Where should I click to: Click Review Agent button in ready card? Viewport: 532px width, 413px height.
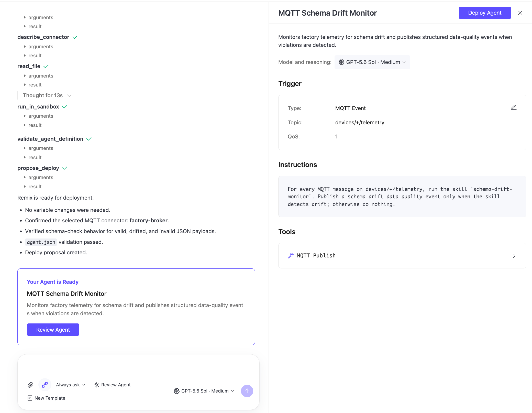click(53, 330)
